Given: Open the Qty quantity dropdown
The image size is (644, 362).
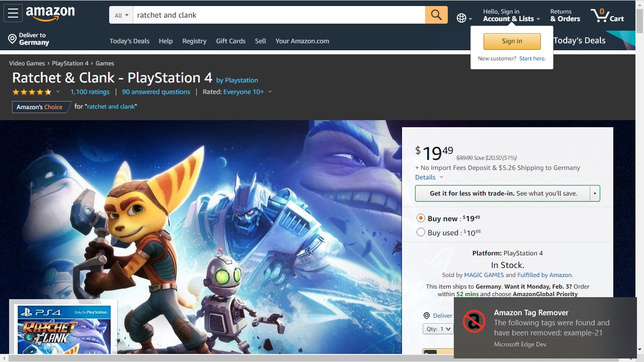Looking at the screenshot, I should (438, 329).
